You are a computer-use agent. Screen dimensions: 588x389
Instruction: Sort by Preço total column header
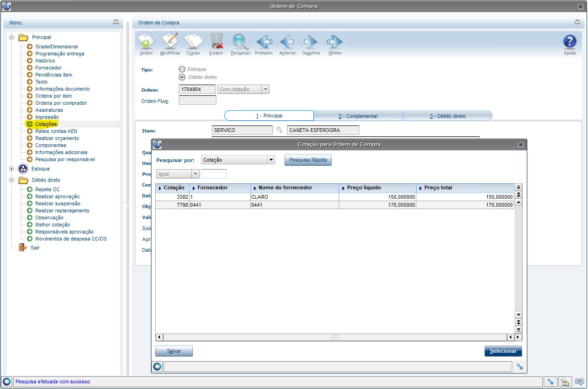(465, 188)
